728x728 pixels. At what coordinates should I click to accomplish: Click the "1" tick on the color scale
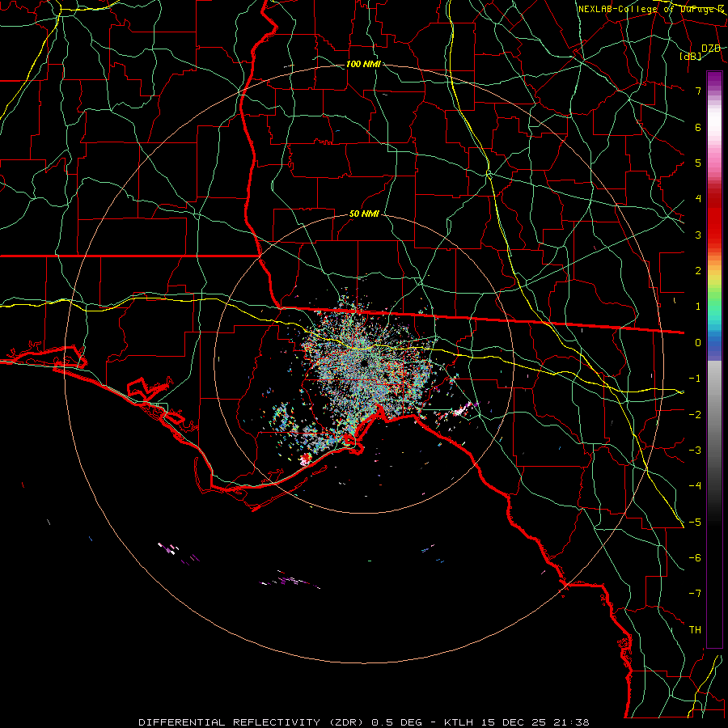click(698, 307)
